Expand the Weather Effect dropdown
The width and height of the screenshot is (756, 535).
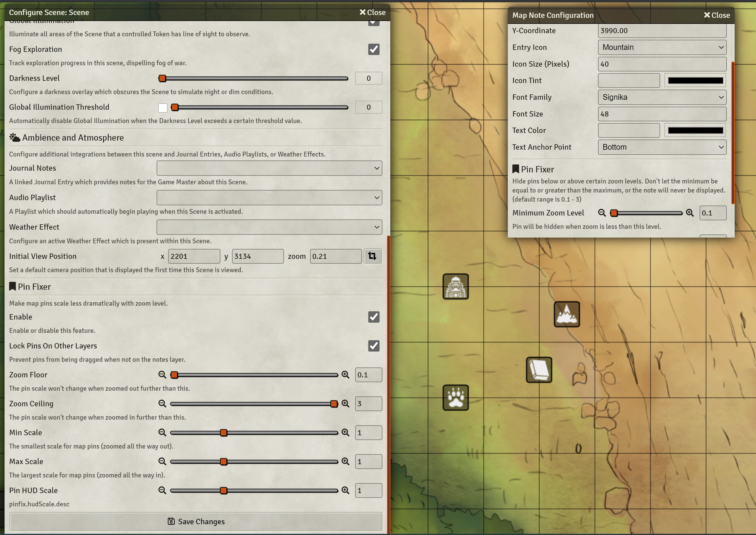[269, 227]
